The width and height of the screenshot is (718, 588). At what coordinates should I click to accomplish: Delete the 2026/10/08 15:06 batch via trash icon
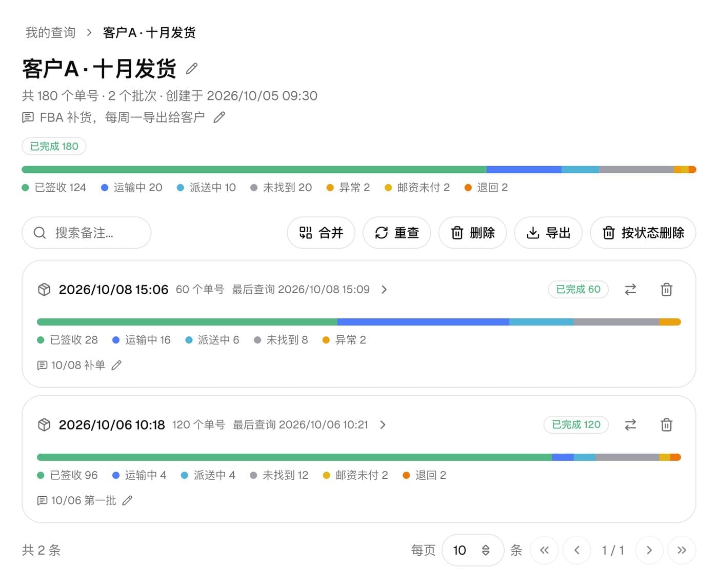[x=666, y=290]
